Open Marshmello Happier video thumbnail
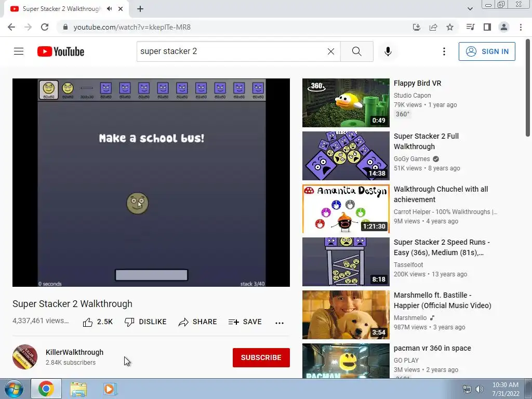The height and width of the screenshot is (399, 532). [x=345, y=314]
